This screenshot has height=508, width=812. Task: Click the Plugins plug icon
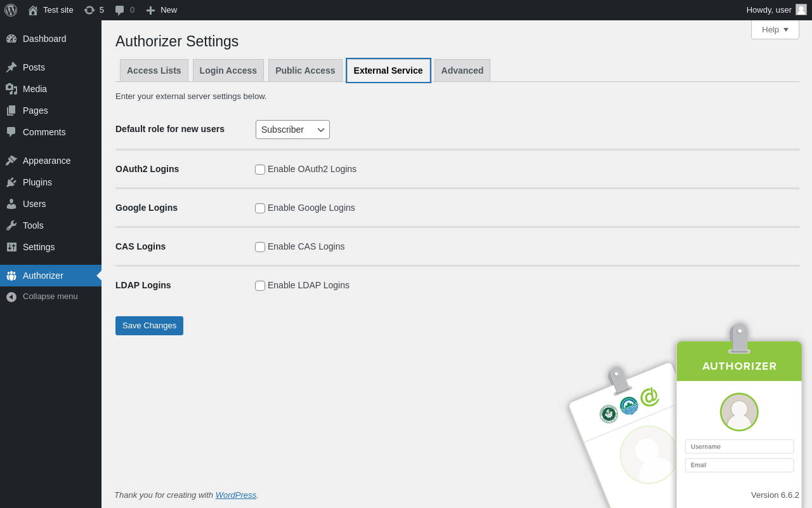(x=11, y=182)
